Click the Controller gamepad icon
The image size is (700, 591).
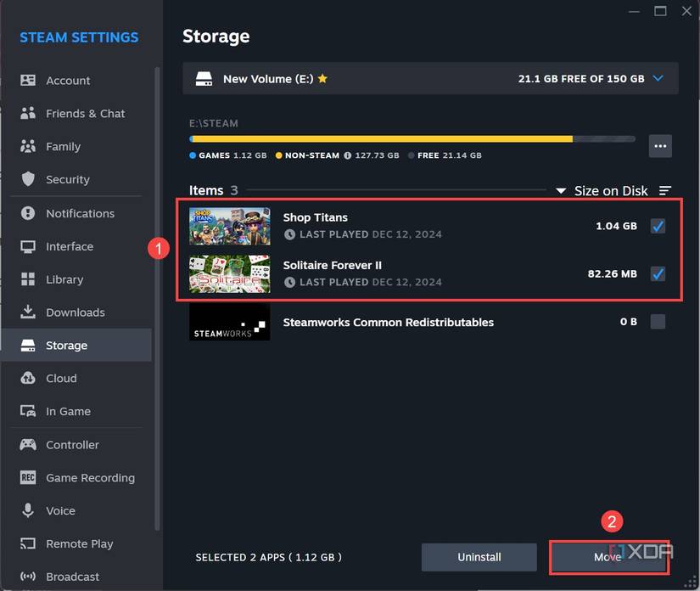click(x=28, y=444)
